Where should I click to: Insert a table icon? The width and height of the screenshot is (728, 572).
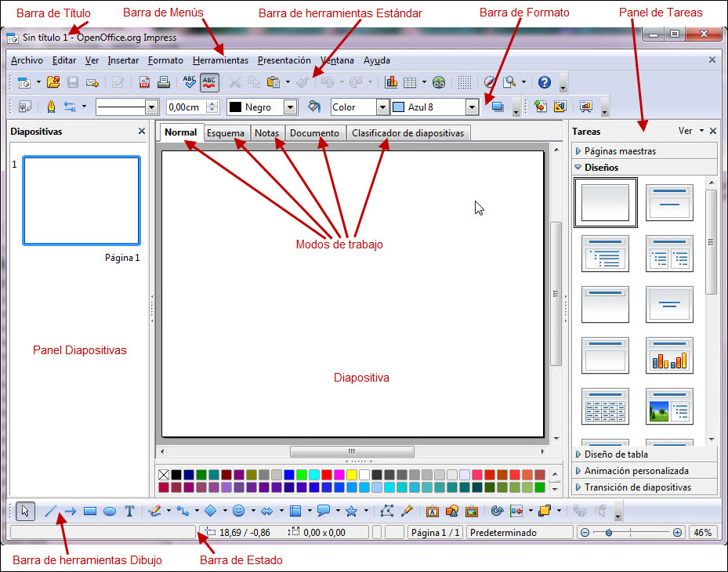pyautogui.click(x=410, y=82)
